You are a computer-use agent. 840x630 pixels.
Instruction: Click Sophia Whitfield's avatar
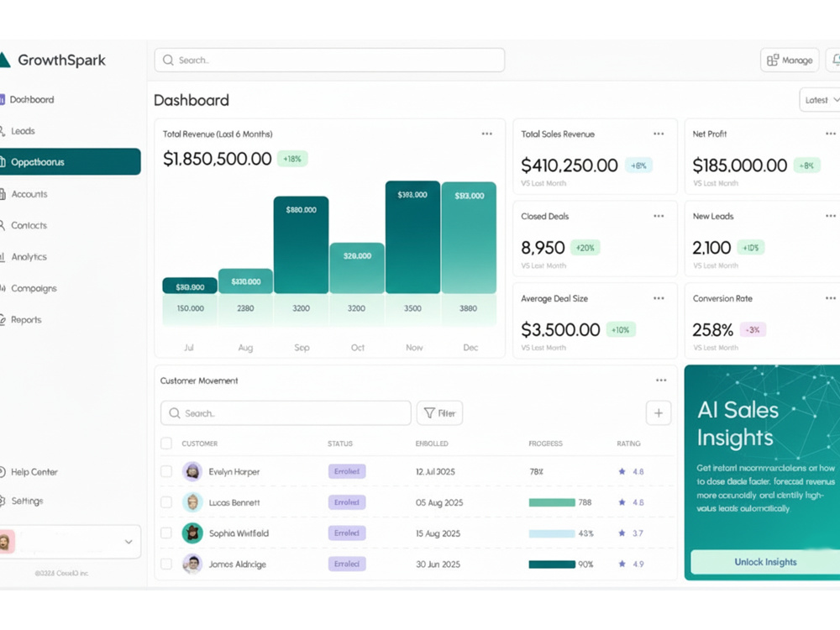192,533
